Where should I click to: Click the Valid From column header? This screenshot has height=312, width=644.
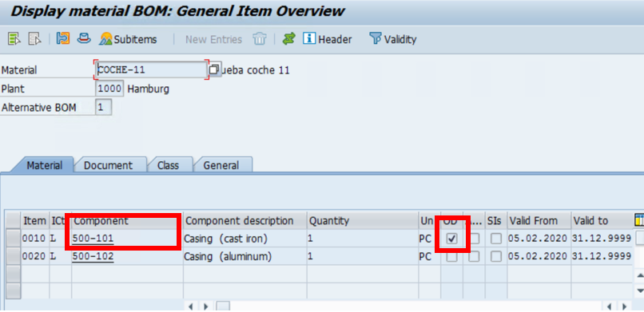click(539, 221)
